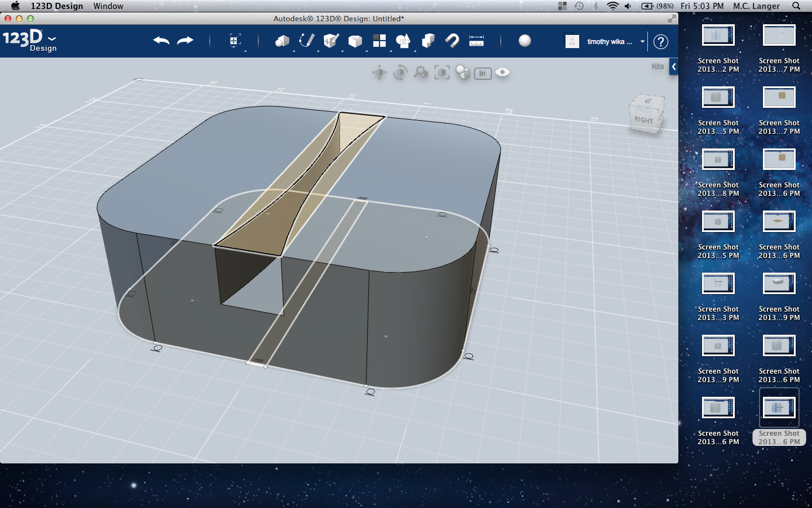Click the RIGHT face of view cube
The image size is (812, 508).
643,120
